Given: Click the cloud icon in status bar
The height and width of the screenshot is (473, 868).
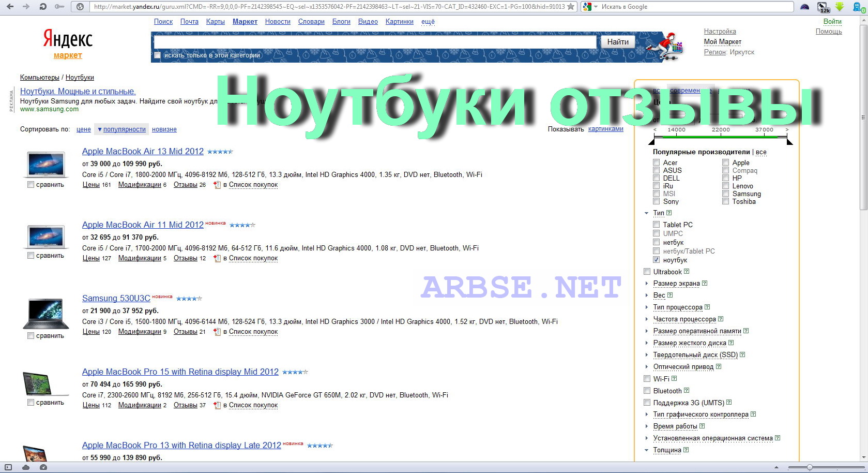Looking at the screenshot, I should coord(26,467).
